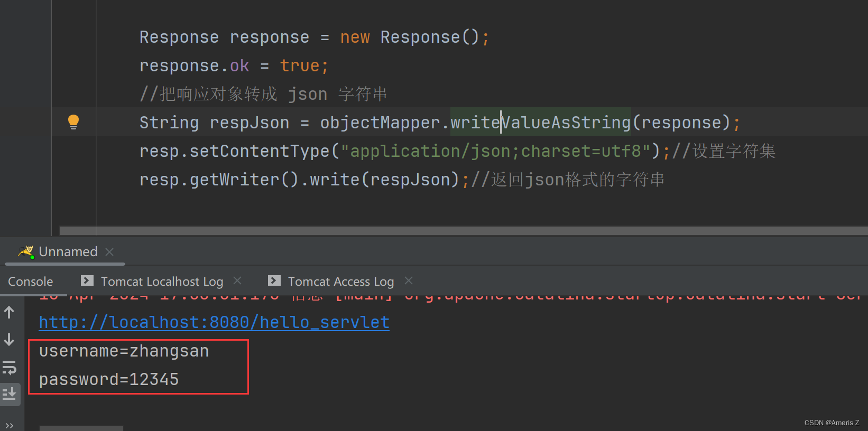
Task: Place cursor on the response.ok line
Action: [233, 65]
